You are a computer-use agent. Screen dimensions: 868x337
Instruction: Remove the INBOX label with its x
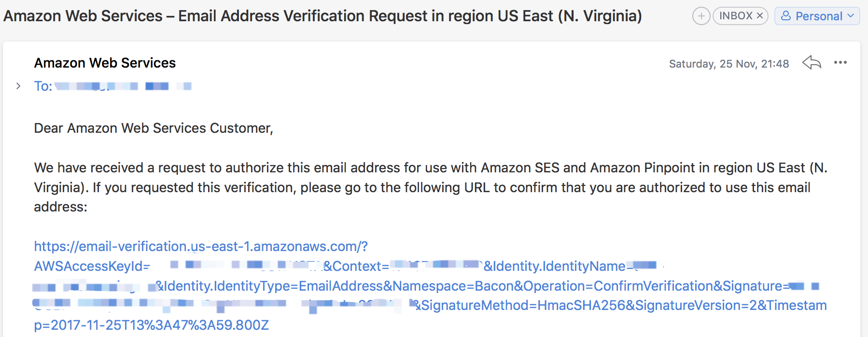coord(759,16)
